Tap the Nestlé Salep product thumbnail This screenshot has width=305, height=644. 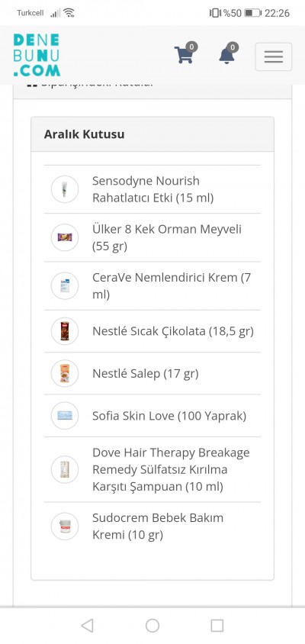(65, 373)
